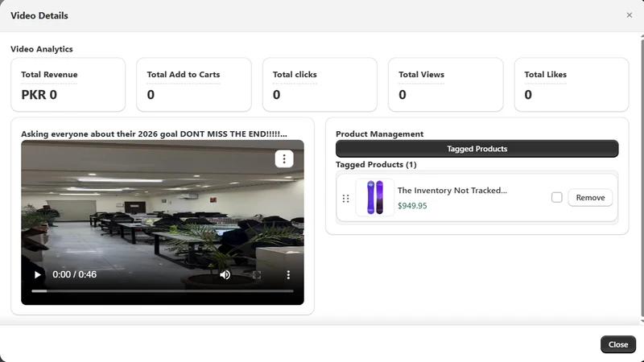The width and height of the screenshot is (644, 362).
Task: Click the video title about 2026 goal
Action: point(154,134)
